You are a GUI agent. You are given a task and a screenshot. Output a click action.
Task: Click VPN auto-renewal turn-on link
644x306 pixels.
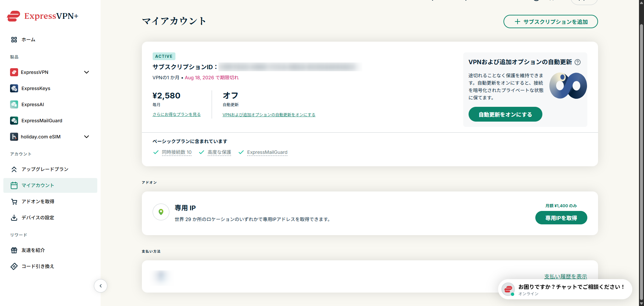click(269, 115)
